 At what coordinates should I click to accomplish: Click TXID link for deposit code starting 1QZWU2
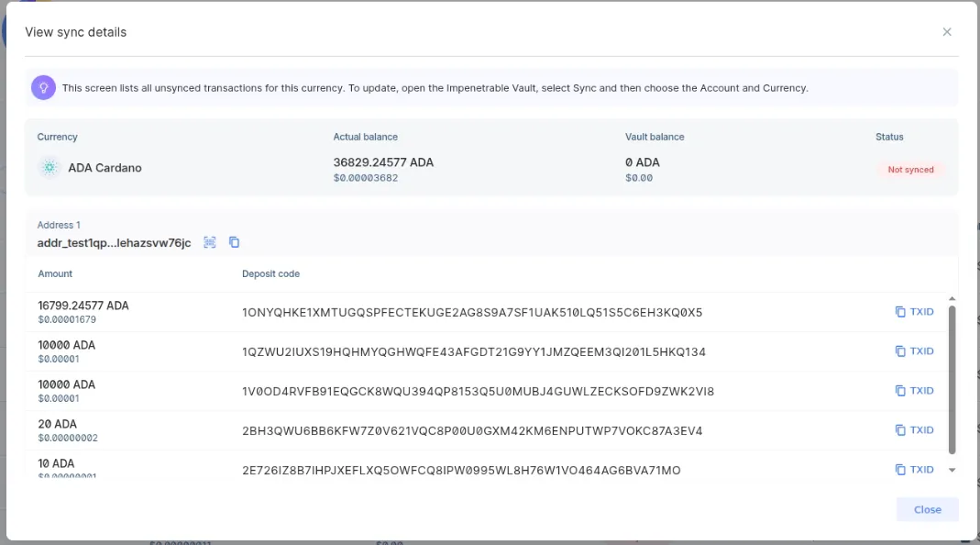922,351
